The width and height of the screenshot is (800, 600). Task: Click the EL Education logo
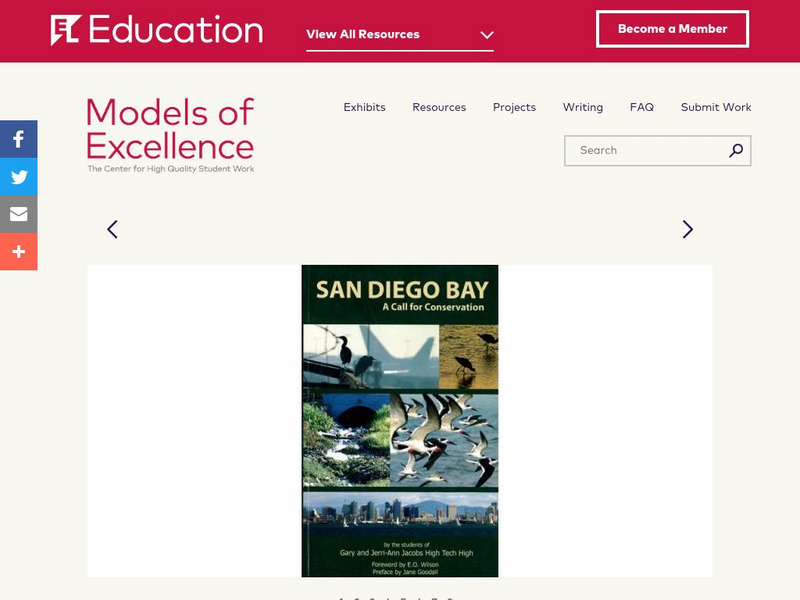point(157,30)
